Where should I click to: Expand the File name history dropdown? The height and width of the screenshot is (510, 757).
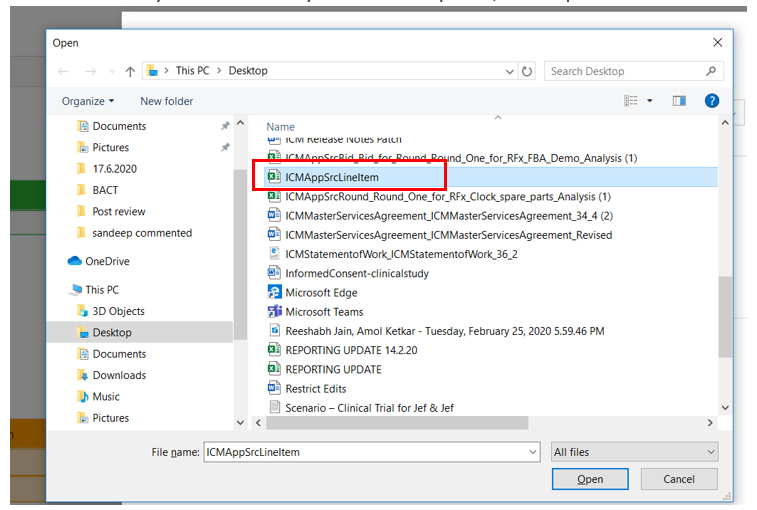tap(532, 452)
